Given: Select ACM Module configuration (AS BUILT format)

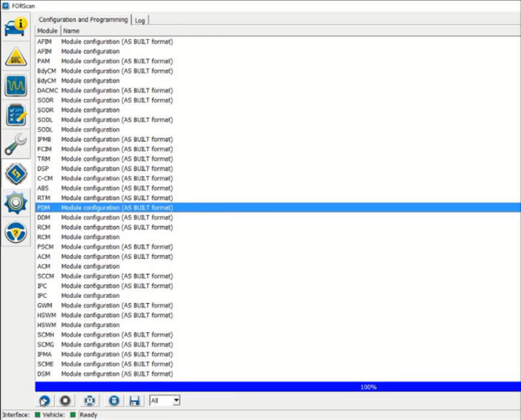Looking at the screenshot, I should click(x=278, y=257).
